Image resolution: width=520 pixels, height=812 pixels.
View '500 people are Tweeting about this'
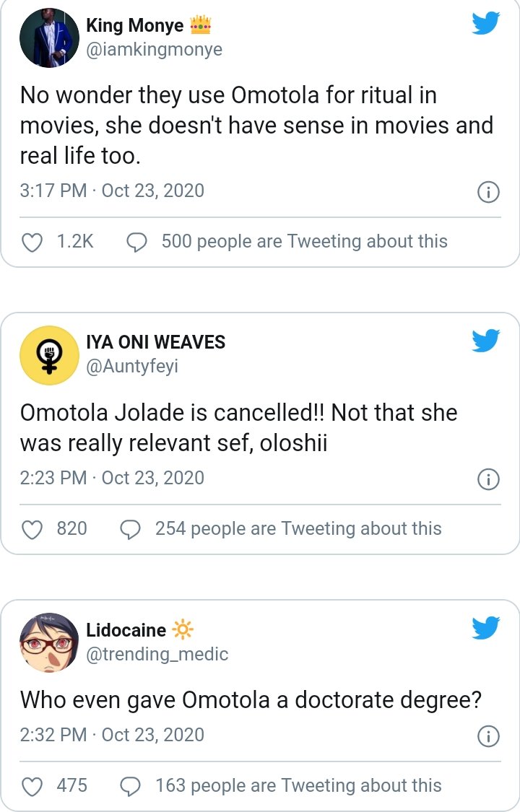pyautogui.click(x=304, y=241)
